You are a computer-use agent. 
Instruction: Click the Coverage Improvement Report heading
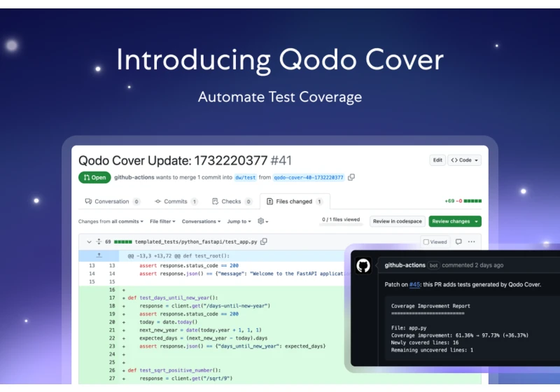click(x=430, y=306)
